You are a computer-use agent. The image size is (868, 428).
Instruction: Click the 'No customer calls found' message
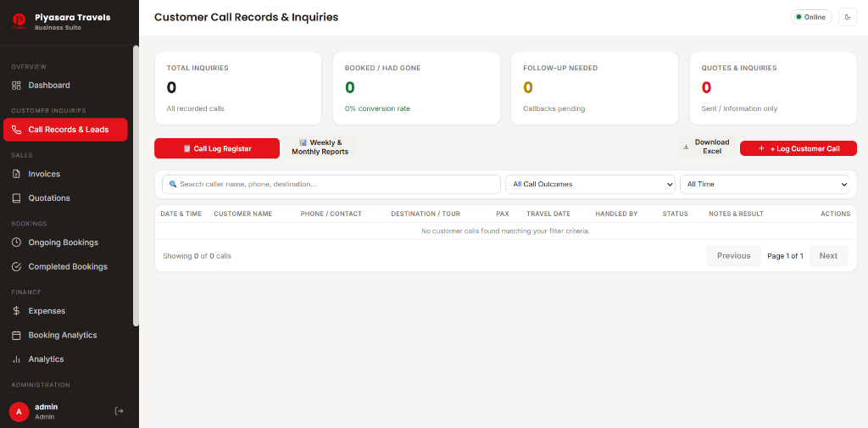click(505, 231)
